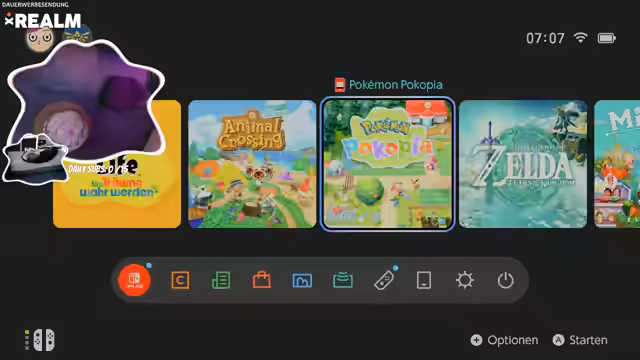Open the Album icon

tap(302, 280)
